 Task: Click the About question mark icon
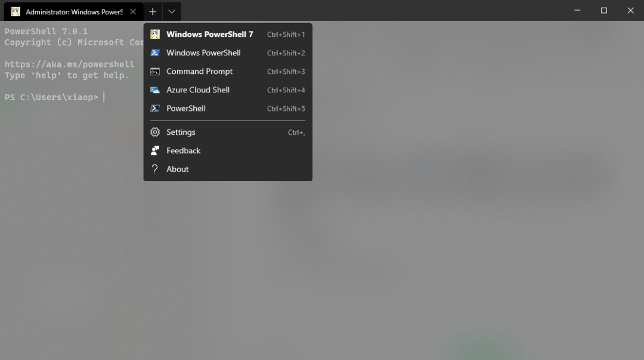coord(155,169)
